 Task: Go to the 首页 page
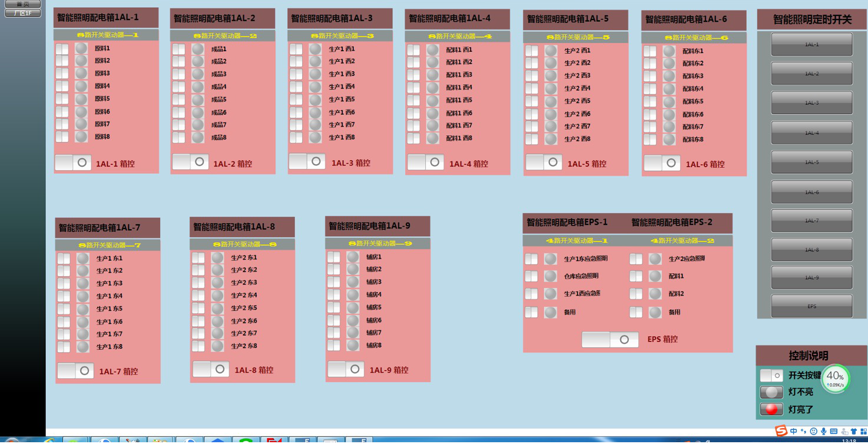coord(22,4)
